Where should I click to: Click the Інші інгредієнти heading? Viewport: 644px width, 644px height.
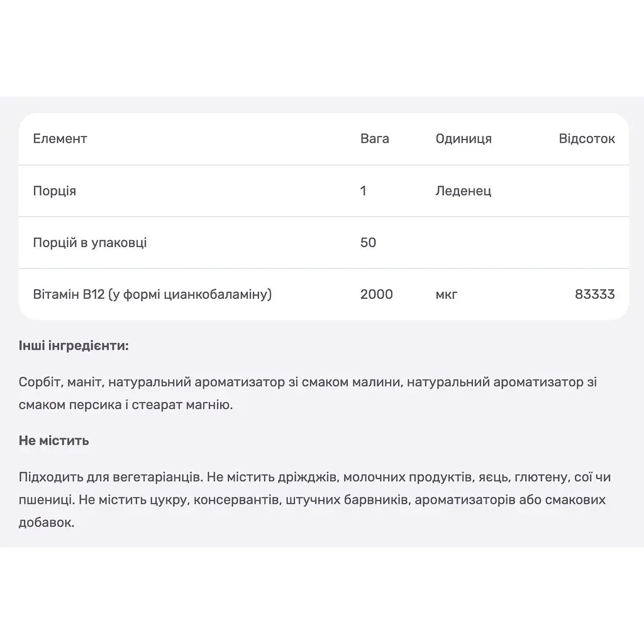pyautogui.click(x=74, y=346)
